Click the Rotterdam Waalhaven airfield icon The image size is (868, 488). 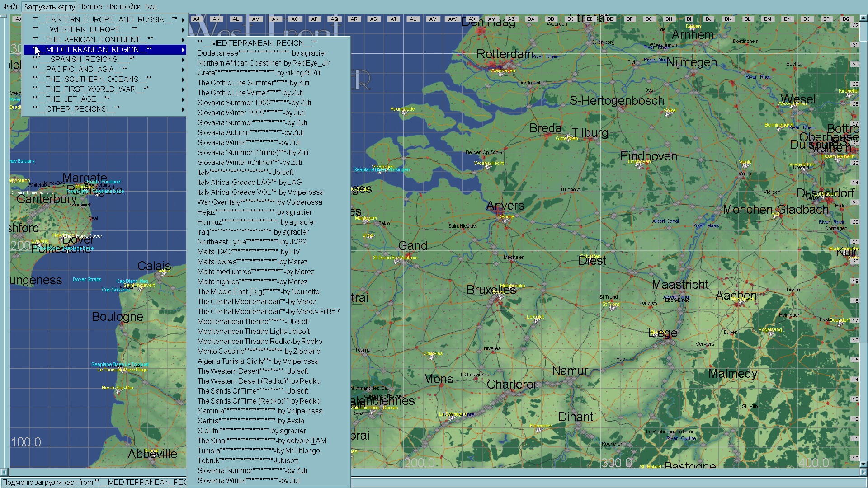tap(500, 75)
